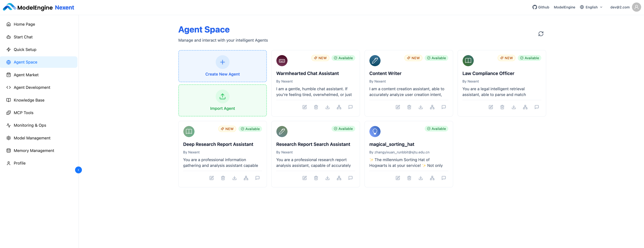The width and height of the screenshot is (644, 248).
Task: Edit the Warmhearted Chat Assistant agent
Action: click(x=305, y=107)
